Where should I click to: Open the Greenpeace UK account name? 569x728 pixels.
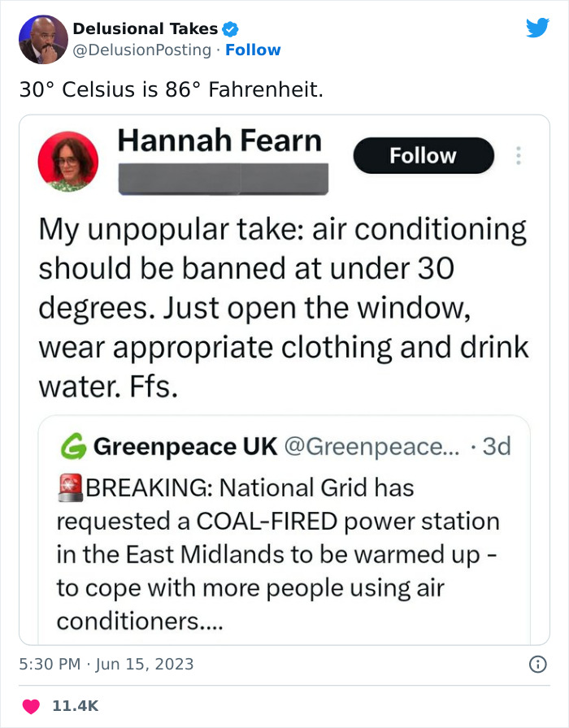pyautogui.click(x=186, y=446)
